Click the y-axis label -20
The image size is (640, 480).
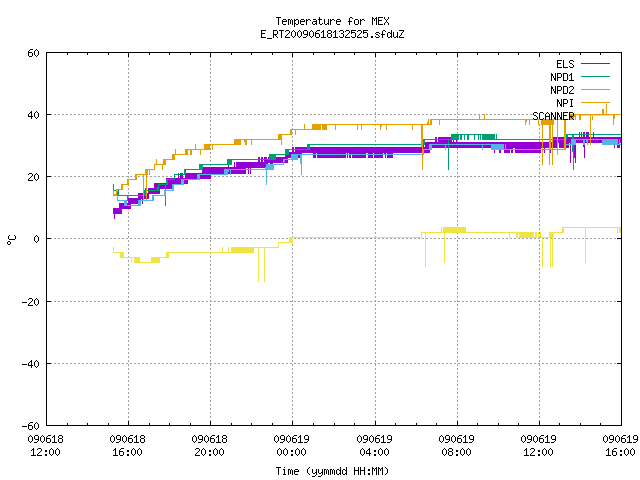(31, 302)
